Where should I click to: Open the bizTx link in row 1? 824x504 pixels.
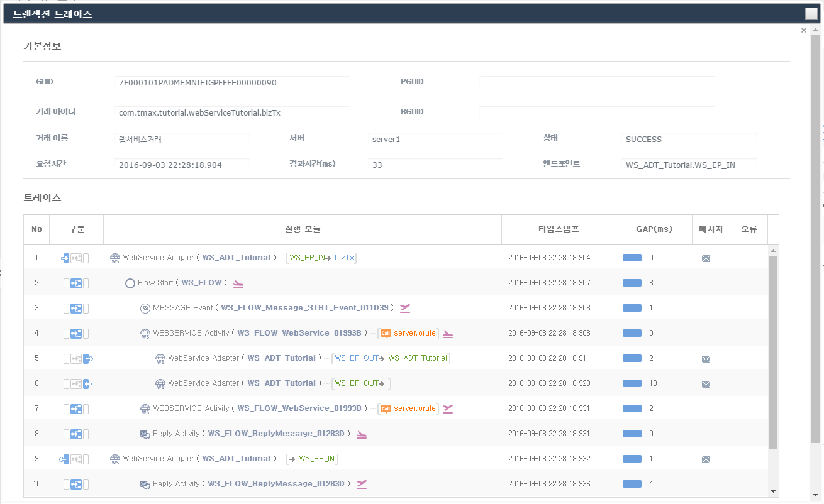(x=343, y=258)
